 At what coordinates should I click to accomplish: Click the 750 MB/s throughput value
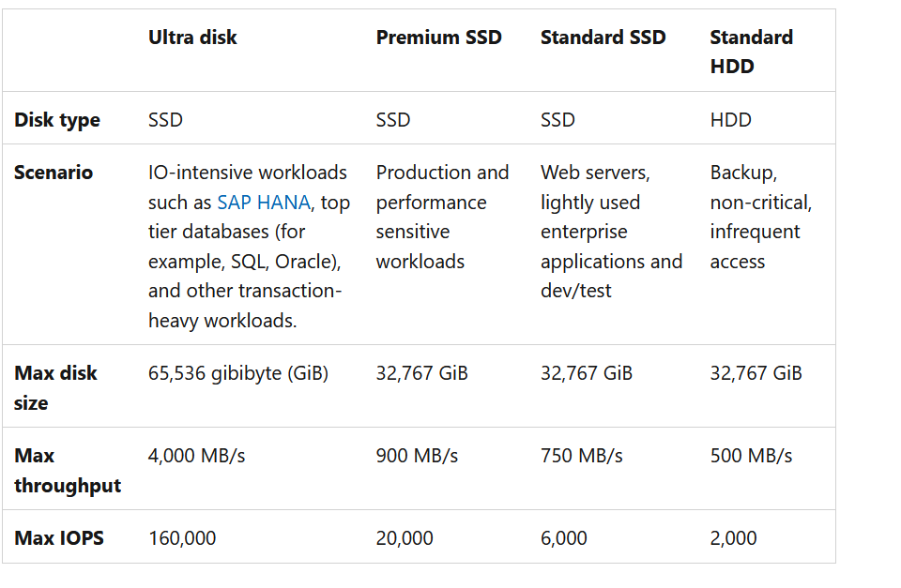pos(581,456)
